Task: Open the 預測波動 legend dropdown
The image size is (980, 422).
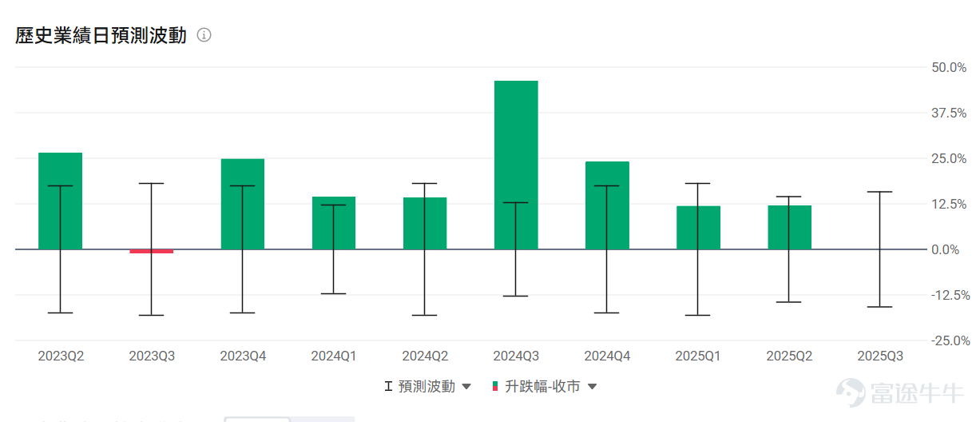Action: pos(466,387)
